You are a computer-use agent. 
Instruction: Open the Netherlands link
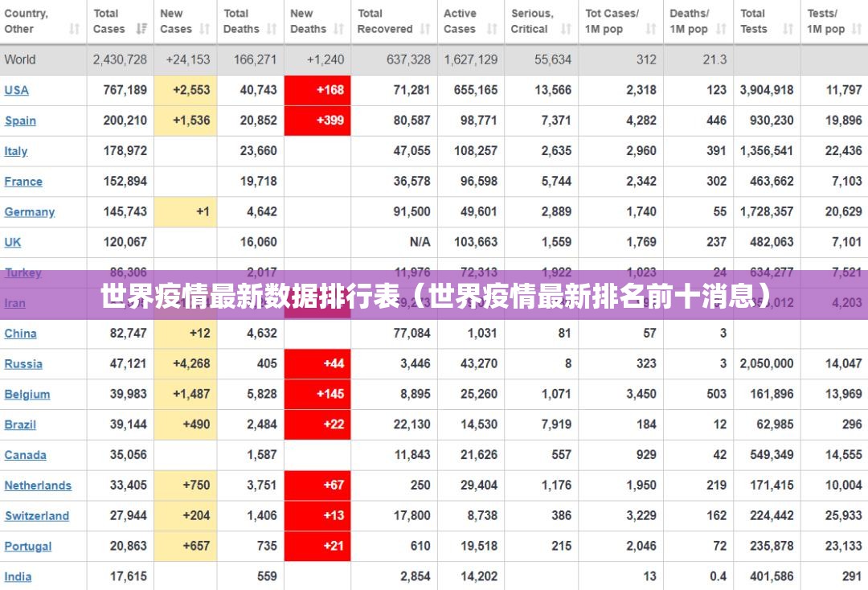pyautogui.click(x=38, y=486)
